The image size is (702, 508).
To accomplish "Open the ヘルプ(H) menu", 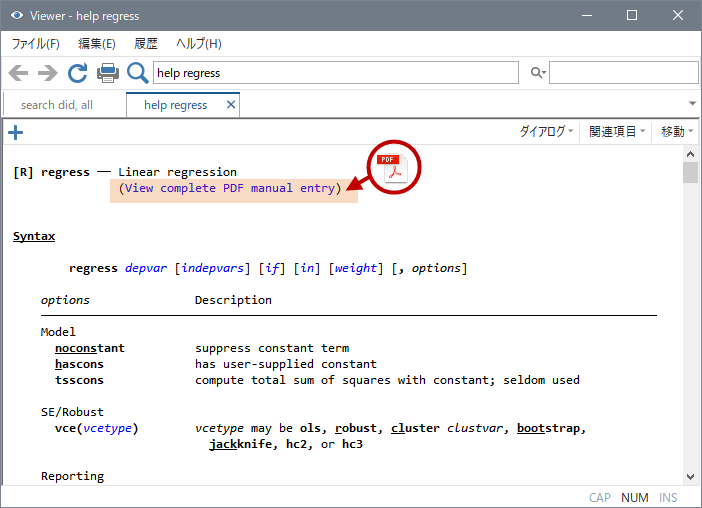I will click(x=199, y=43).
